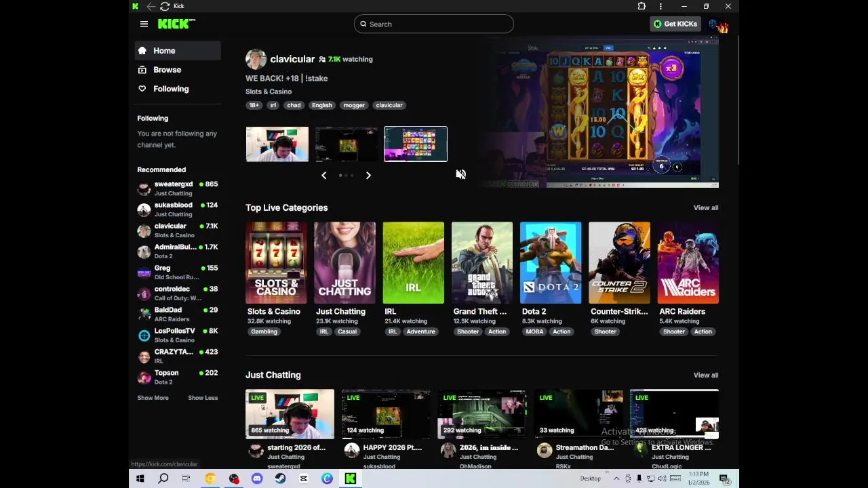Click the MOBA tag under Dota 2

pyautogui.click(x=534, y=331)
